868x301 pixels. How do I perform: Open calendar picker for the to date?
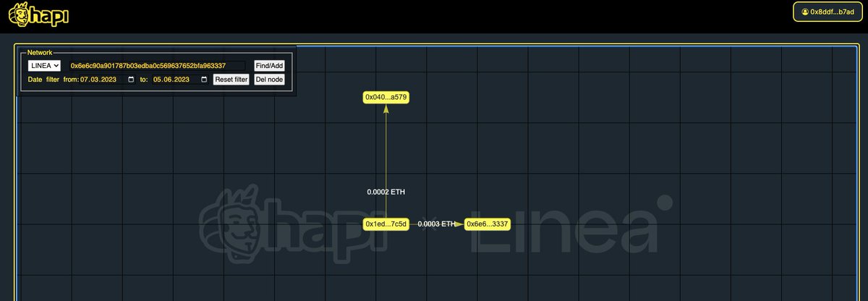(x=204, y=80)
